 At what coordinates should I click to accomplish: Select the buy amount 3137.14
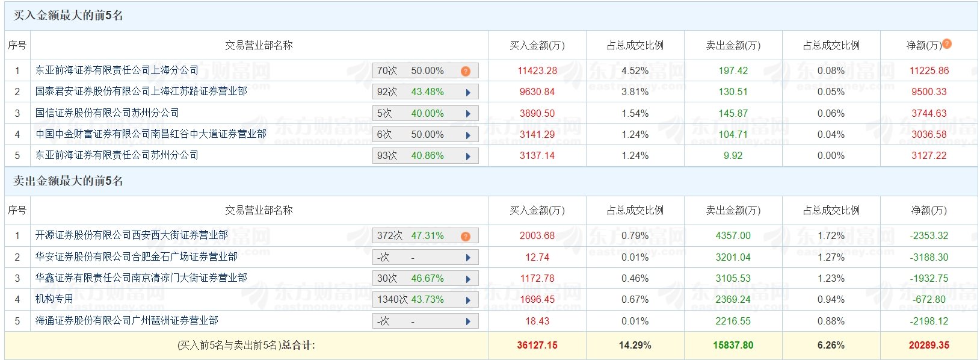(537, 156)
